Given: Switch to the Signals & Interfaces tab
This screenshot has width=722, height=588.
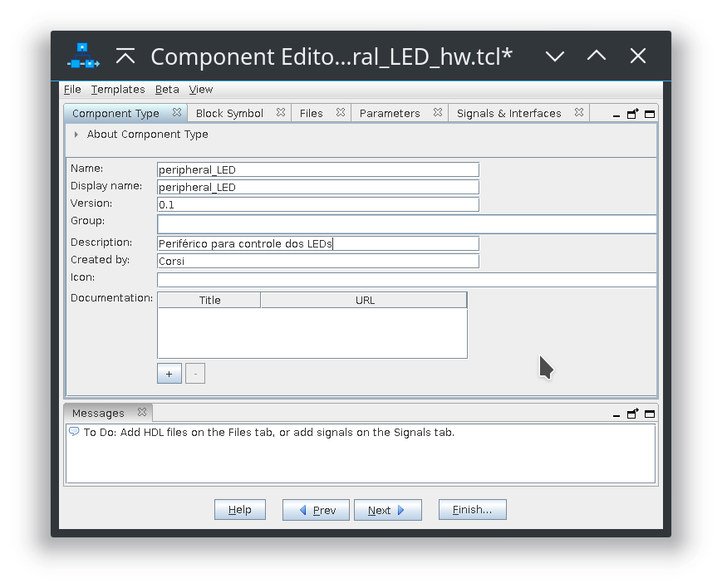Looking at the screenshot, I should click(x=508, y=113).
